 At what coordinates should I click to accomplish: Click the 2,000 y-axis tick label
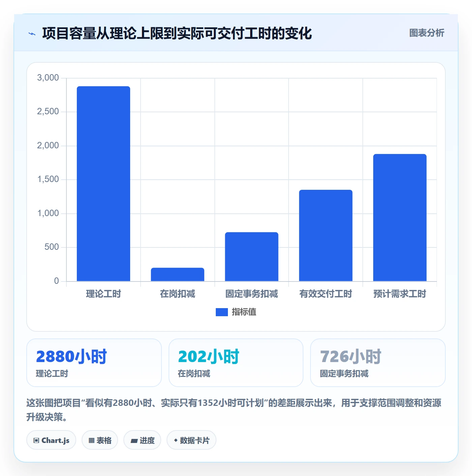coord(48,146)
